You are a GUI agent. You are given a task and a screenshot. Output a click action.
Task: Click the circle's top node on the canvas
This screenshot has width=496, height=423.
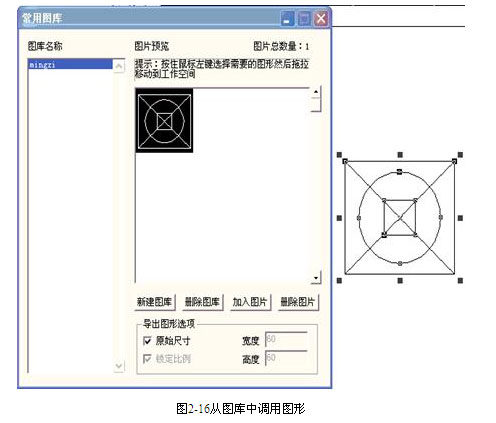coord(399,172)
